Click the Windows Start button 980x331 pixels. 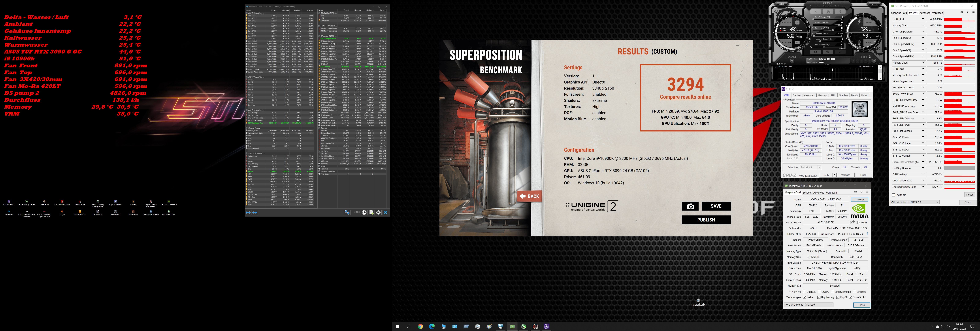coord(398,326)
